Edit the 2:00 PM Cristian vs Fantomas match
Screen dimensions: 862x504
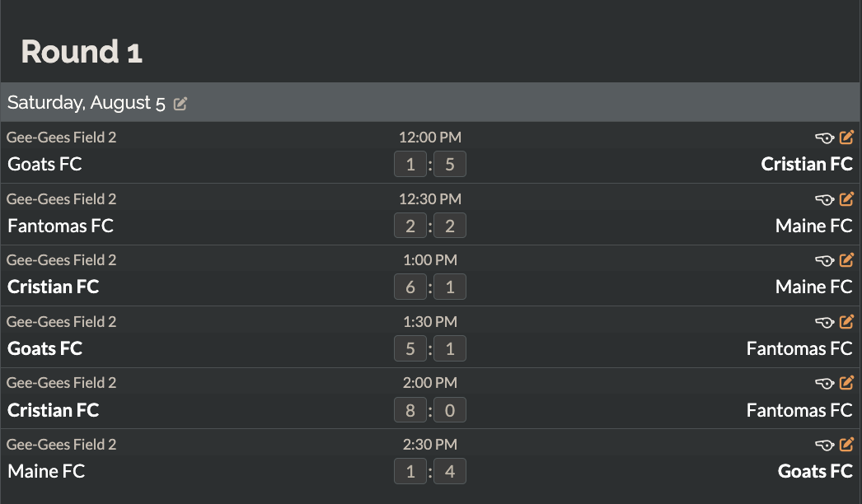(846, 382)
